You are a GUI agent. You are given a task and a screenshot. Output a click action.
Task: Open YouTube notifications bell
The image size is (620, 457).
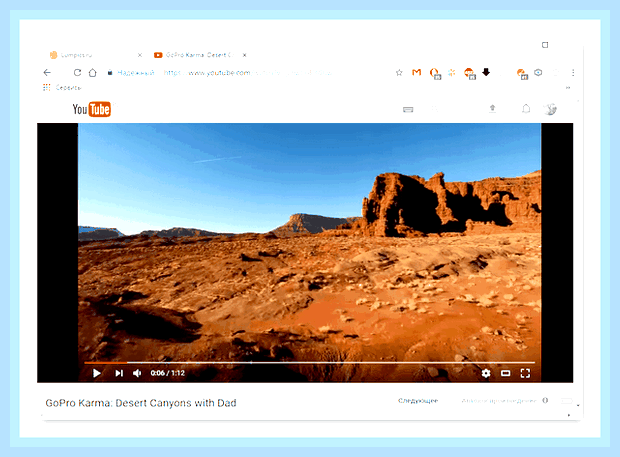tap(526, 108)
